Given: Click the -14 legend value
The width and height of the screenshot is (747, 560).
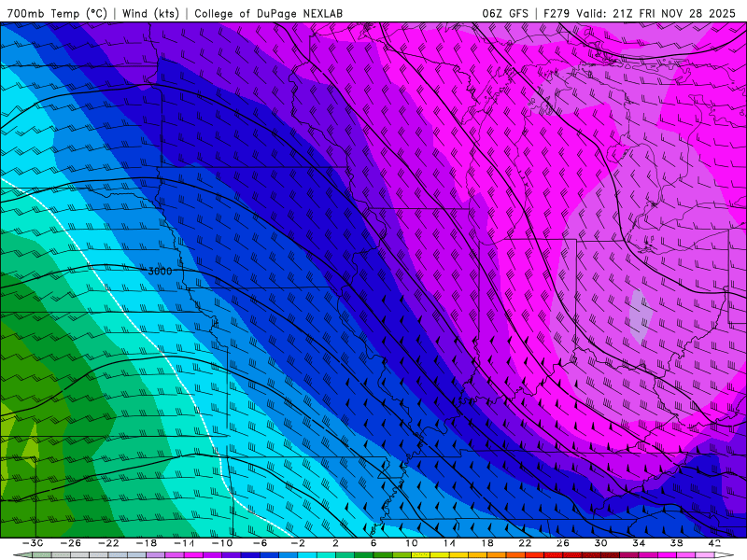Looking at the screenshot, I should tap(184, 543).
